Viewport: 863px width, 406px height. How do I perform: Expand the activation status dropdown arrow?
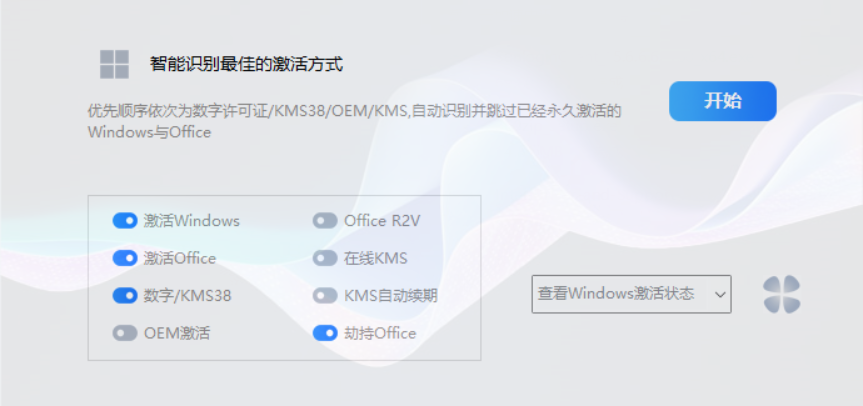click(x=718, y=294)
